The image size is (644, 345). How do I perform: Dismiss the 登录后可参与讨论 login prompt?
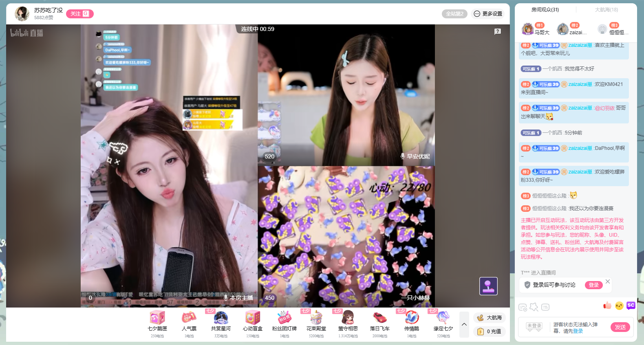coord(608,281)
